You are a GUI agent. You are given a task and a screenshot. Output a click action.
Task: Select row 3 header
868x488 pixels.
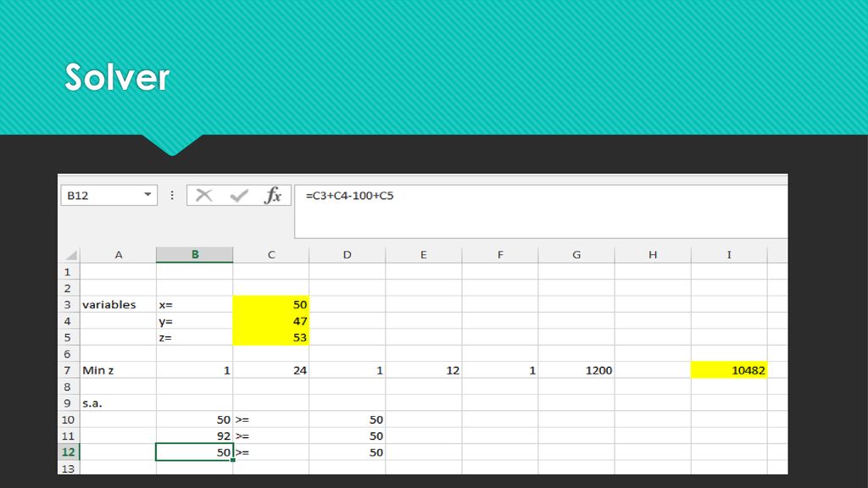click(68, 304)
